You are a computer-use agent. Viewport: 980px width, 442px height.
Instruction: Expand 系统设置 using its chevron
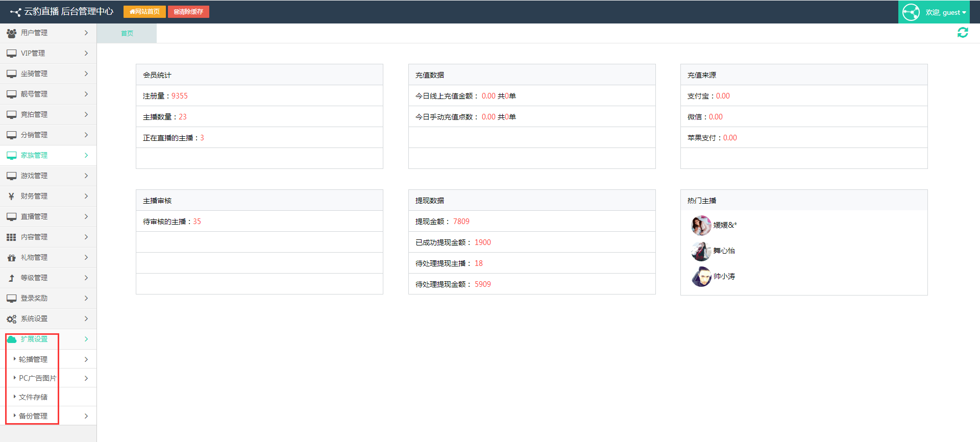[x=86, y=318]
